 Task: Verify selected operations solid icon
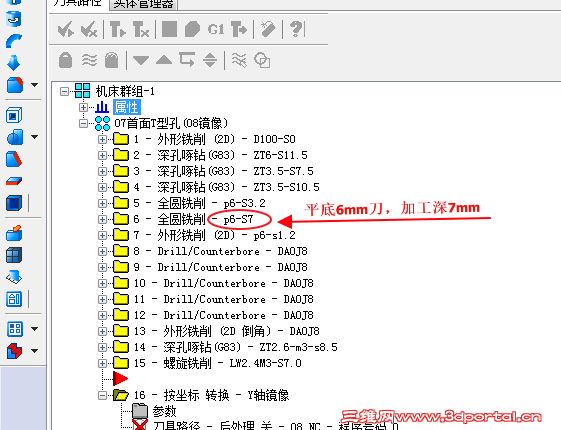[x=192, y=29]
